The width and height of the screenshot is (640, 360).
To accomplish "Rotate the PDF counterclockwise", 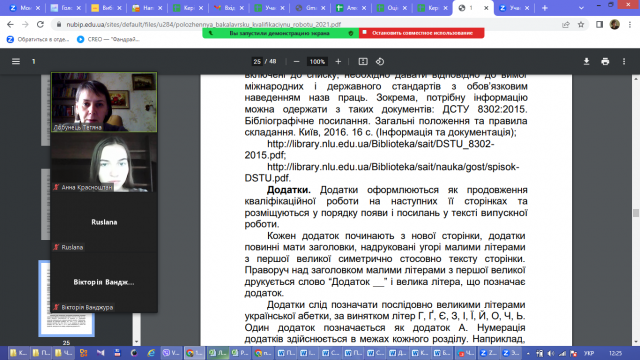I will pos(380,61).
